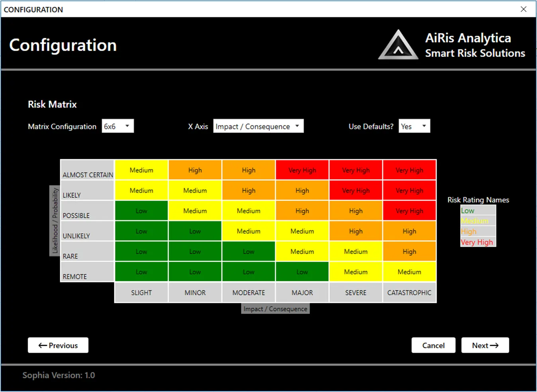Screen dimensions: 537x392
Task: Close the Configuration window
Action: (x=523, y=9)
